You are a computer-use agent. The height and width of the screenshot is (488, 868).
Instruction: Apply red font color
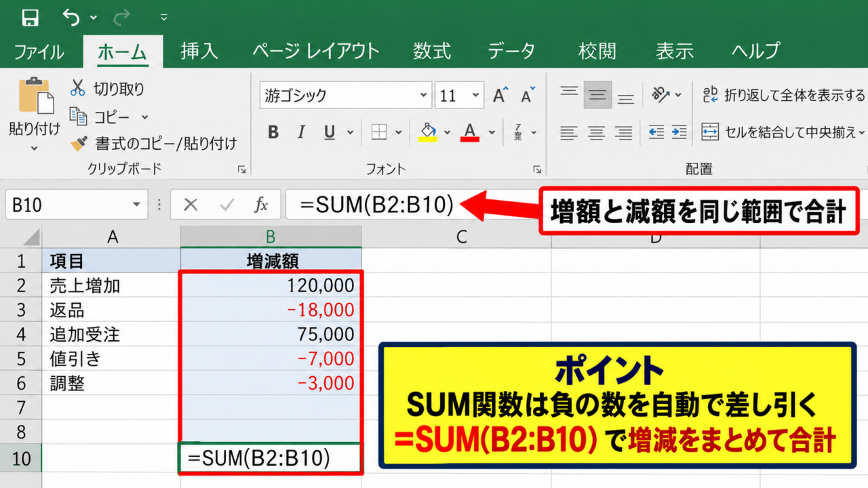[x=470, y=131]
